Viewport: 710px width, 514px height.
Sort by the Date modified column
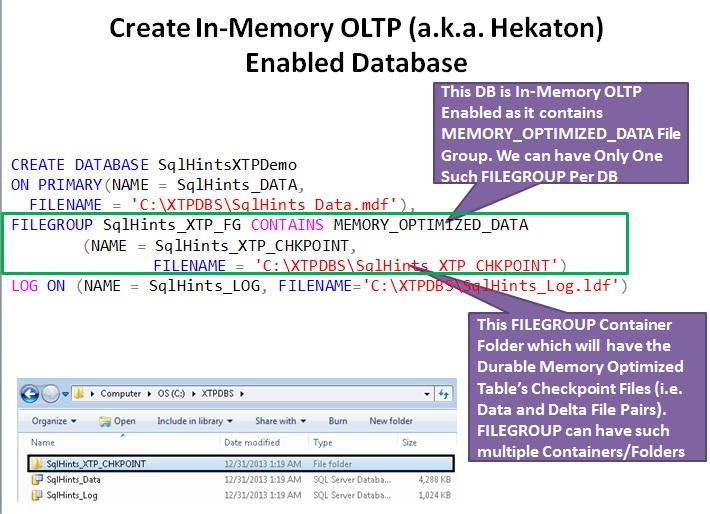coord(252,442)
